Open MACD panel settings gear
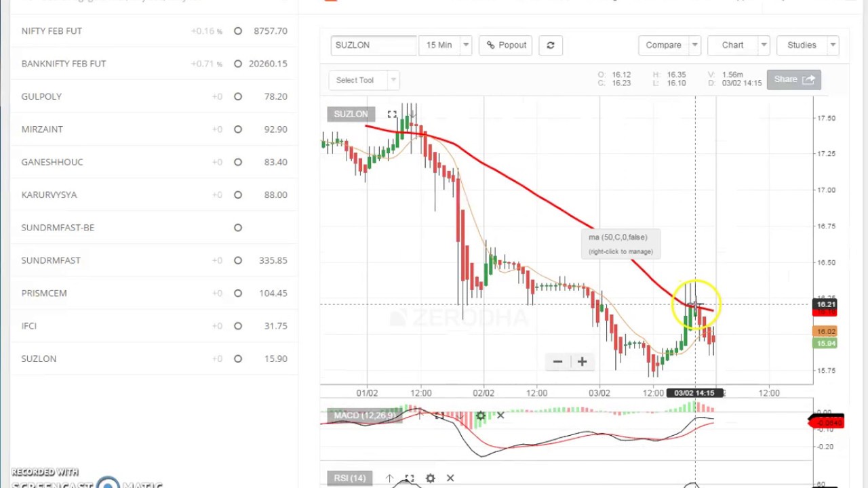 pyautogui.click(x=481, y=415)
